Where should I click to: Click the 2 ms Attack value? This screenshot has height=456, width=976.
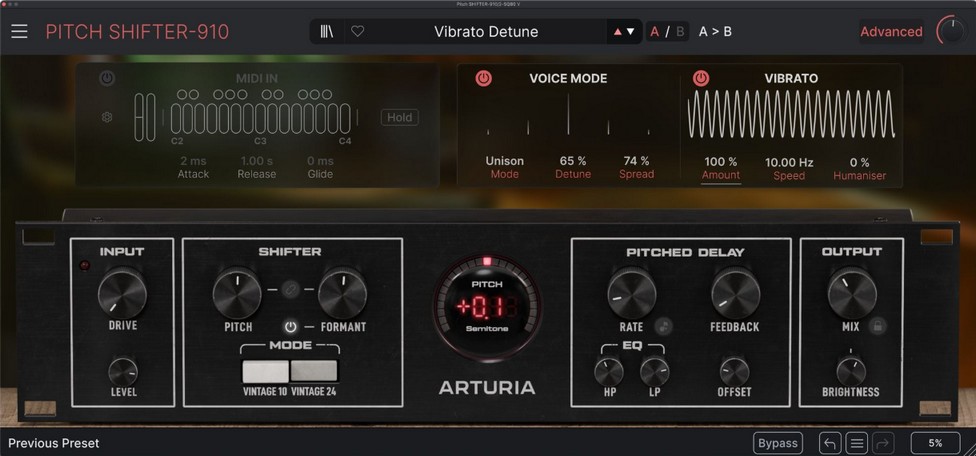(193, 161)
